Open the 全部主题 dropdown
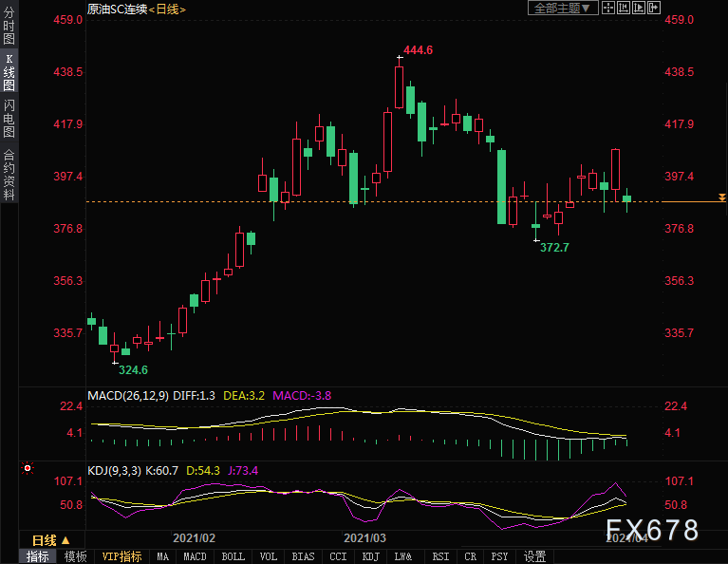728x564 pixels. (x=563, y=8)
